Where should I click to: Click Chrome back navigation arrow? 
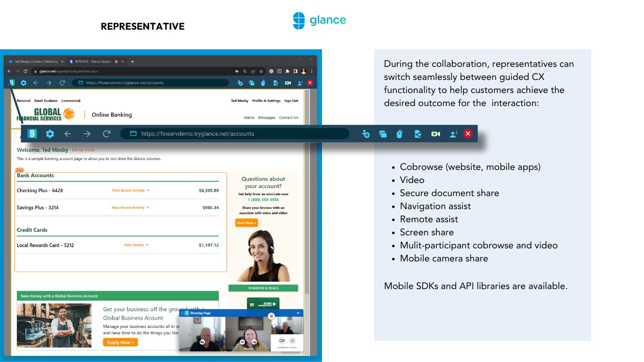[9, 71]
